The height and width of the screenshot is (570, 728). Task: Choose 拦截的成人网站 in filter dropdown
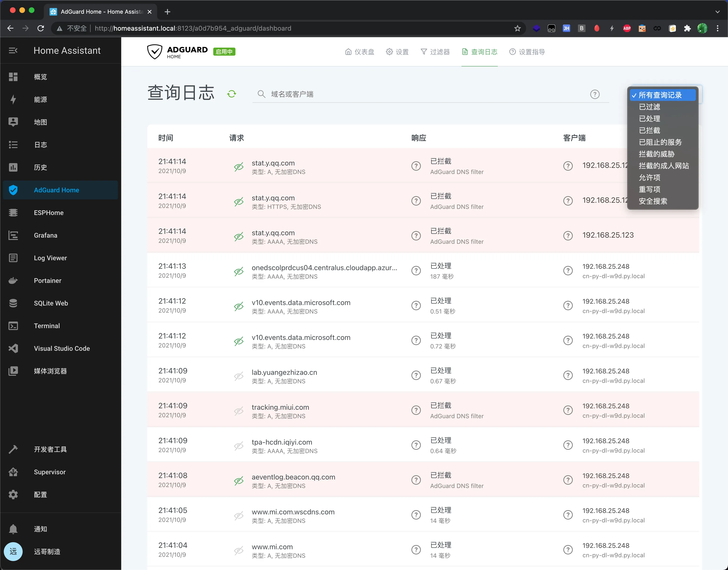[663, 165]
